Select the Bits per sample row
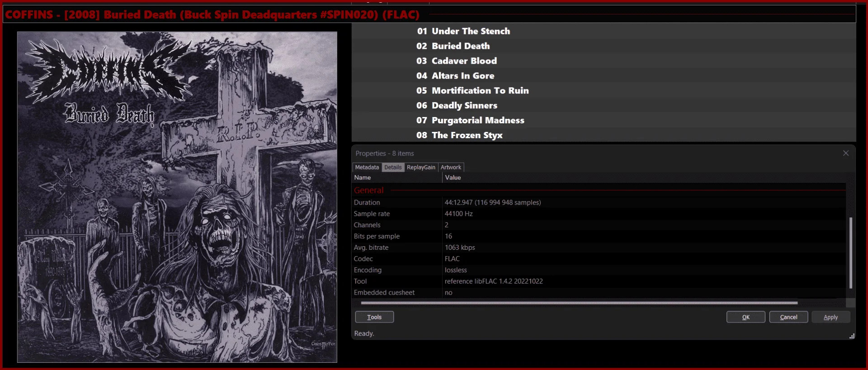This screenshot has width=868, height=370. tap(599, 236)
